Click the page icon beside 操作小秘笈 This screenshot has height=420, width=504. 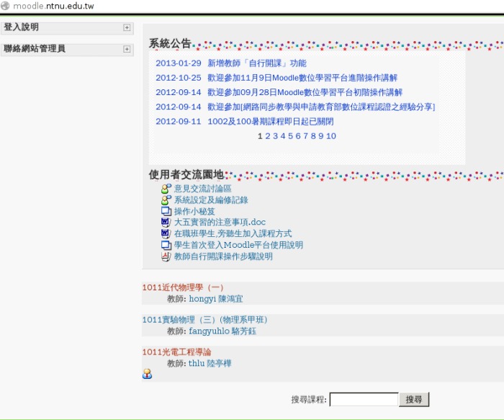166,211
